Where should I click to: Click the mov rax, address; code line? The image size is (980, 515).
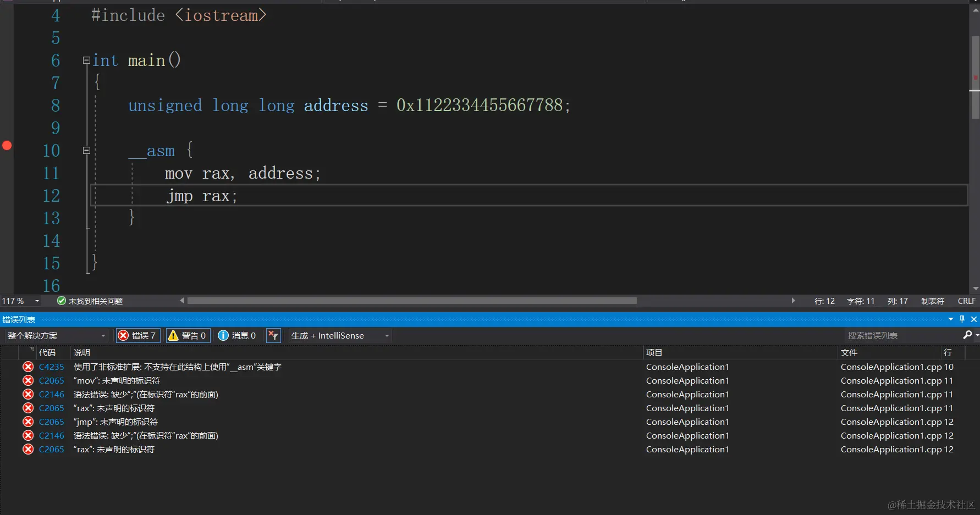pyautogui.click(x=243, y=173)
